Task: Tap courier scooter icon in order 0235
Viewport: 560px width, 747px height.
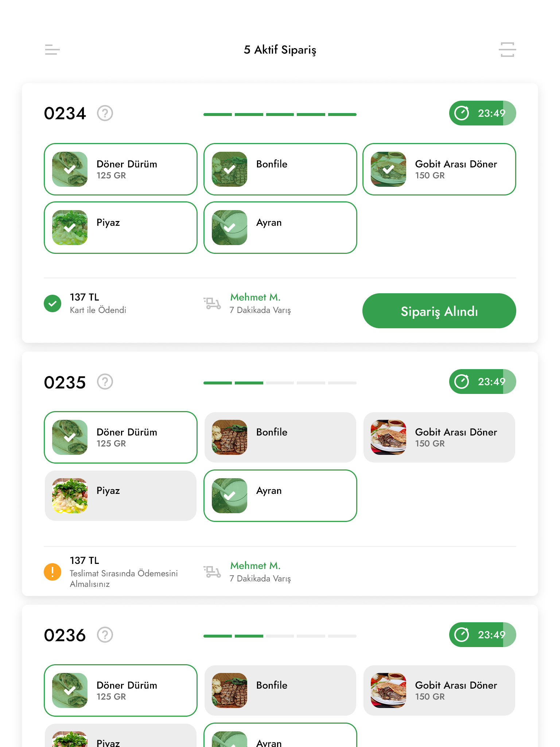Action: pyautogui.click(x=212, y=572)
